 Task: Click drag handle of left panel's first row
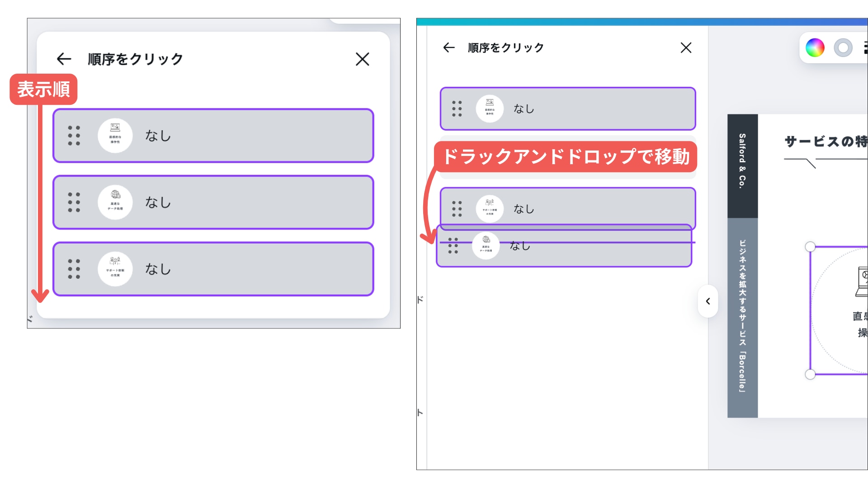click(74, 136)
